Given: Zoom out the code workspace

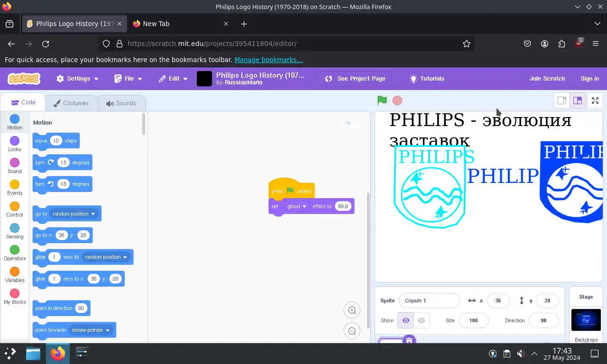Looking at the screenshot, I should 352,331.
